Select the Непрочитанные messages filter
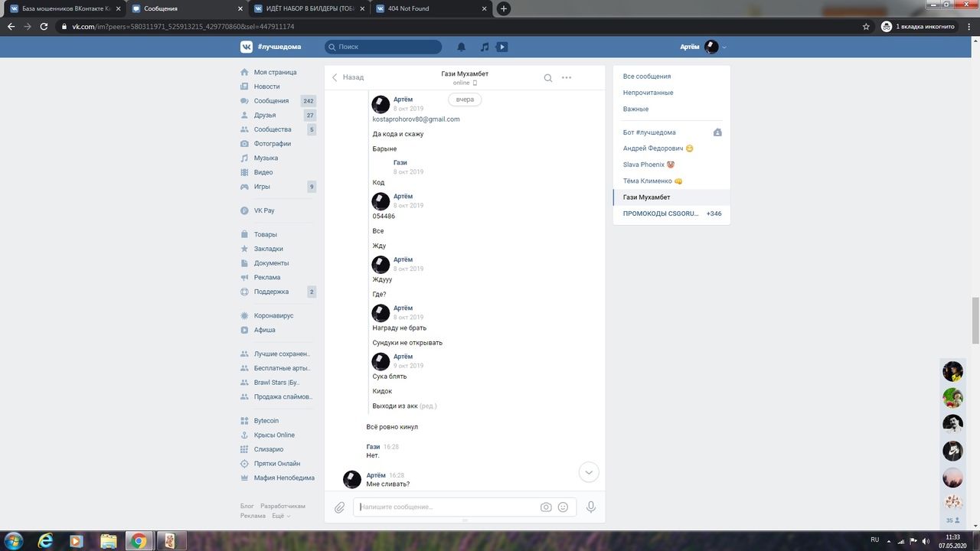 [x=648, y=93]
